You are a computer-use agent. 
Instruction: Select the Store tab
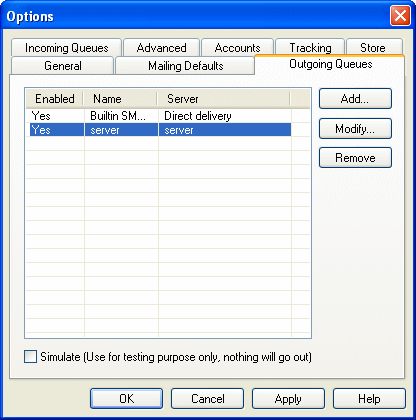click(x=374, y=47)
